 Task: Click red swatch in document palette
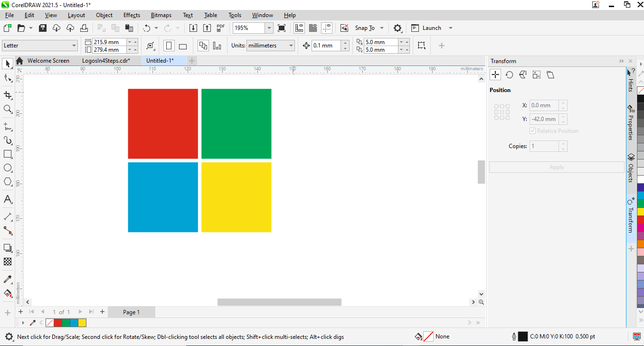[58, 323]
